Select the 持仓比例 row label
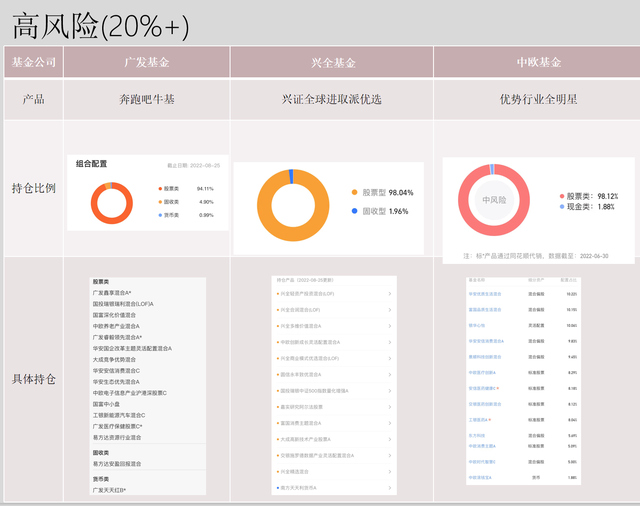 (x=33, y=188)
